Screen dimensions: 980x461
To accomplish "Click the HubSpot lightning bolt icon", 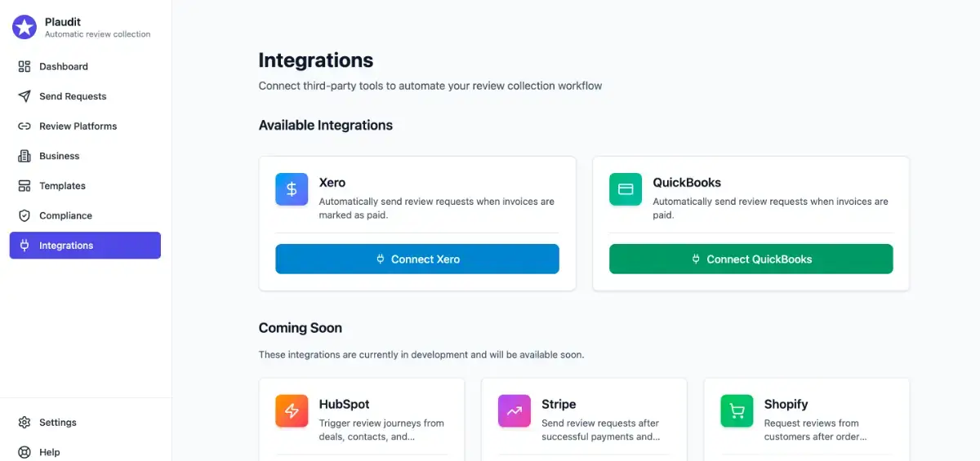I will pyautogui.click(x=292, y=411).
